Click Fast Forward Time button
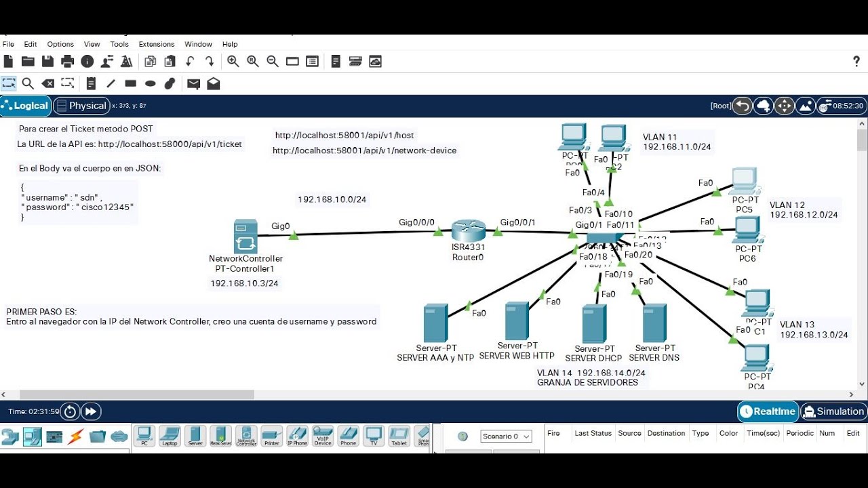Screen dimensions: 868x488 [x=91, y=411]
